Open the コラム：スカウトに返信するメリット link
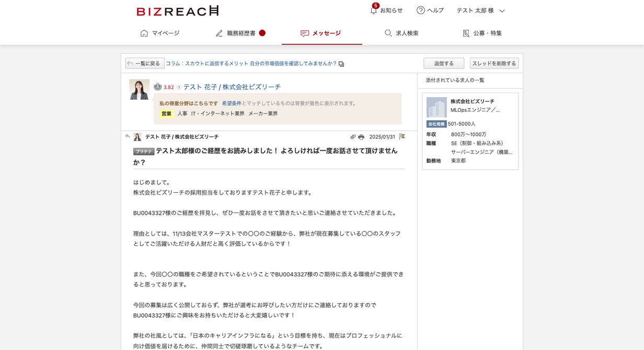Viewport: 644px width, 350px height. pyautogui.click(x=251, y=63)
